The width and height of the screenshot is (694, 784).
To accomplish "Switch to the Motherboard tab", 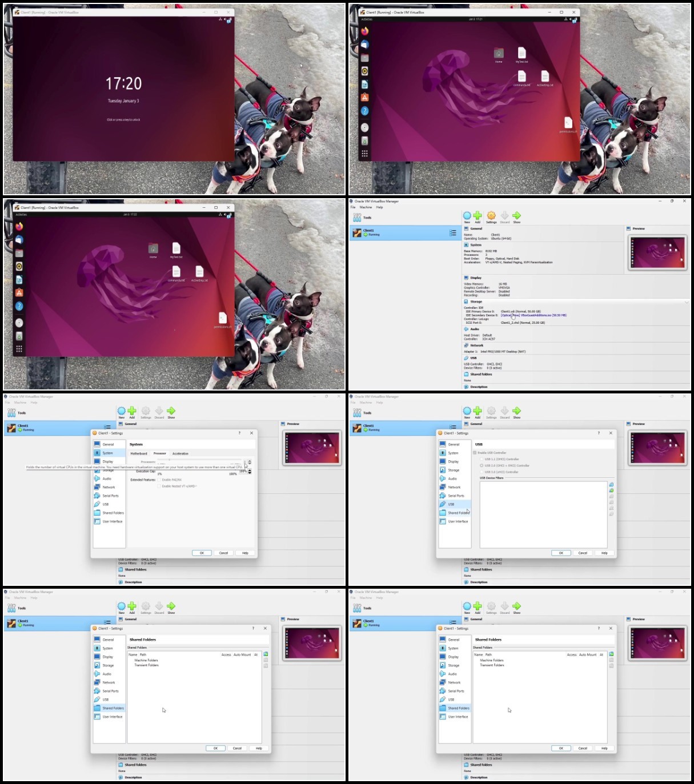I will pos(139,453).
